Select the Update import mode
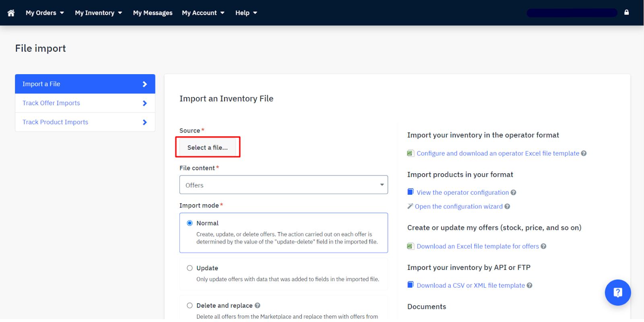 click(190, 268)
